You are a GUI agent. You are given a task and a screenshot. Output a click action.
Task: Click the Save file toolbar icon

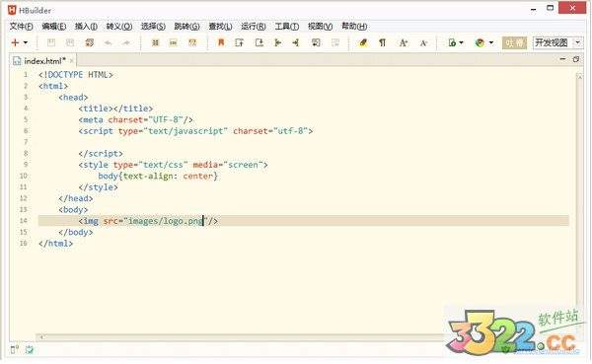[51, 42]
